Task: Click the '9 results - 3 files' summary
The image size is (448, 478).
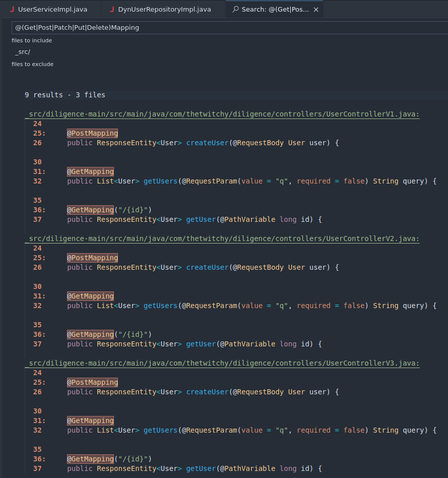Action: coord(65,95)
